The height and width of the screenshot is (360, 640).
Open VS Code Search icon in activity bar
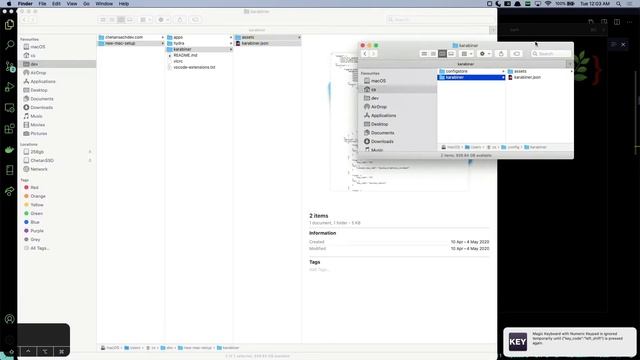(9, 45)
